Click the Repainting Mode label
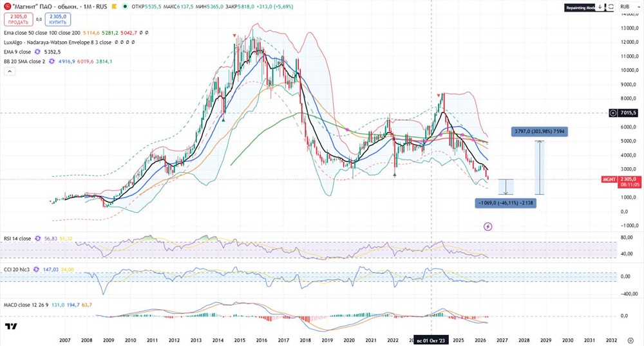The image size is (644, 346). click(580, 8)
